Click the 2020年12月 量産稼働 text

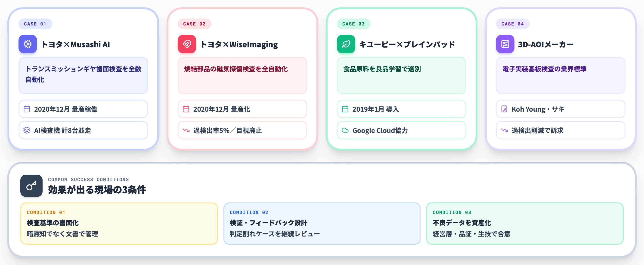pos(66,109)
